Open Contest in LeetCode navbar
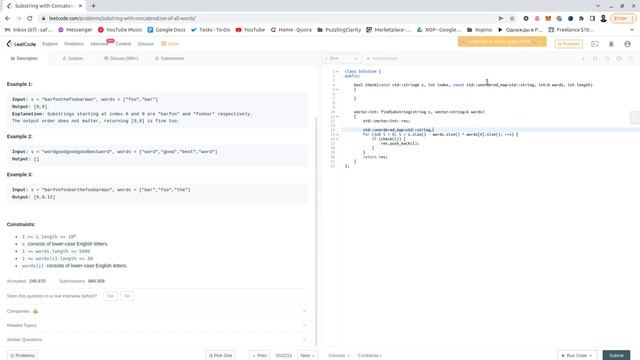This screenshot has height=360, width=640. [123, 44]
